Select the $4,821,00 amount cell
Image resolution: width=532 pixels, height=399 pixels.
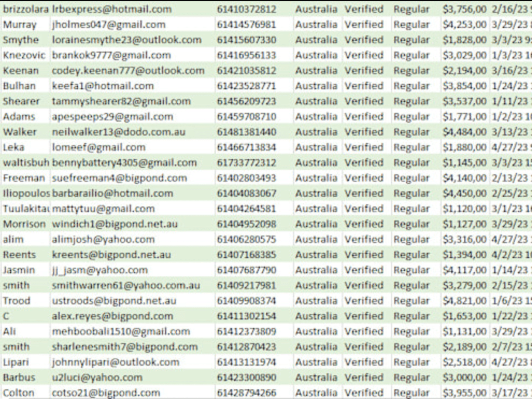tap(465, 301)
